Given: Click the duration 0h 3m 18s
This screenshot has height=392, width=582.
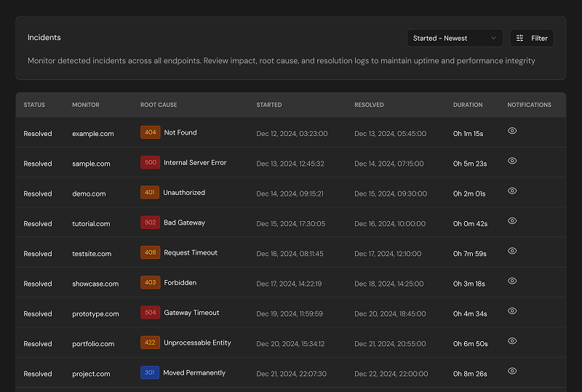Looking at the screenshot, I should point(469,284).
